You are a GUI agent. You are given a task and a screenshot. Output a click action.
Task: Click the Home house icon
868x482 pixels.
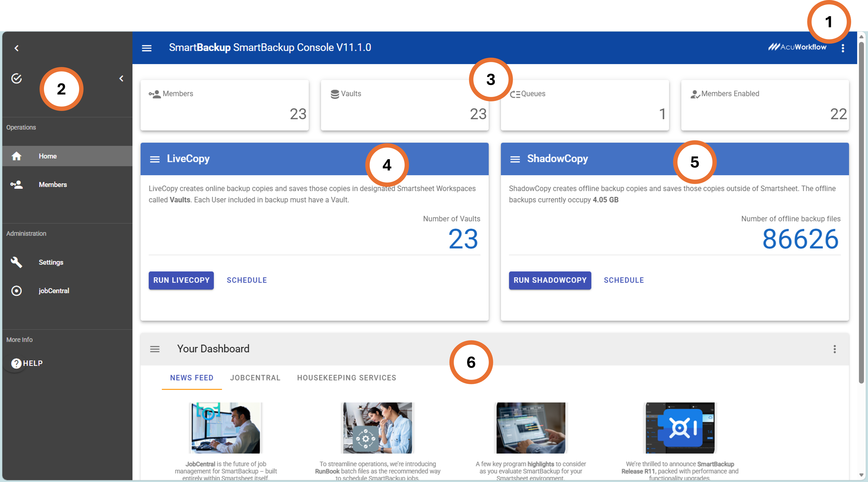16,156
